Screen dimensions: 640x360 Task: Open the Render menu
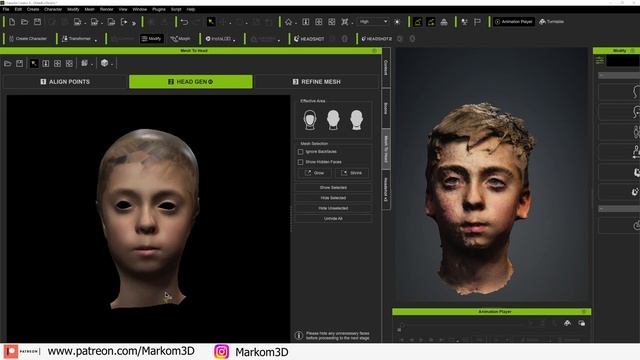(107, 9)
